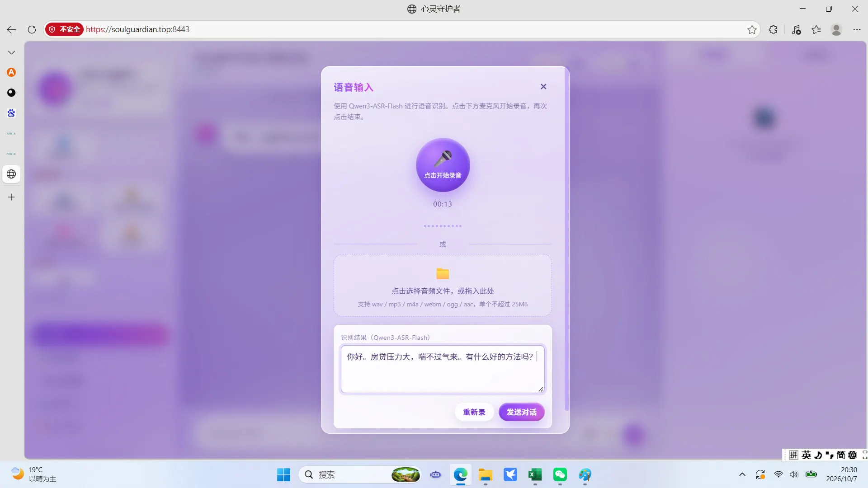Switch to the orange A sidebar tab
Image resolution: width=868 pixels, height=488 pixels.
[11, 72]
